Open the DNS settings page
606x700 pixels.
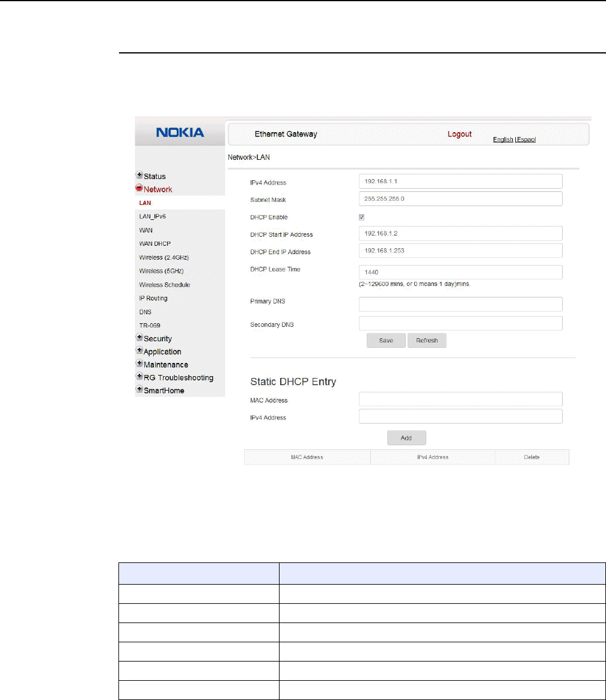tap(145, 312)
